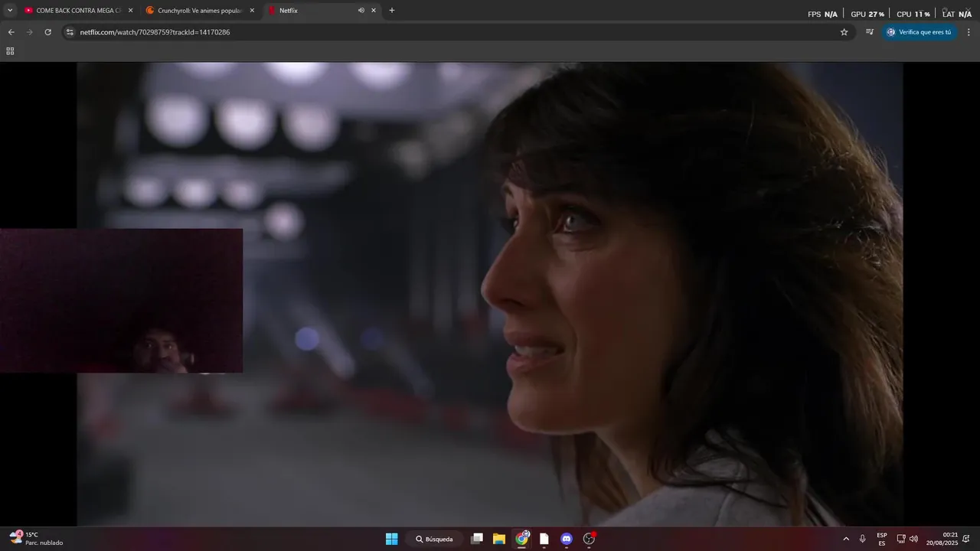Close the Netflix tab
The image size is (980, 551).
(374, 11)
